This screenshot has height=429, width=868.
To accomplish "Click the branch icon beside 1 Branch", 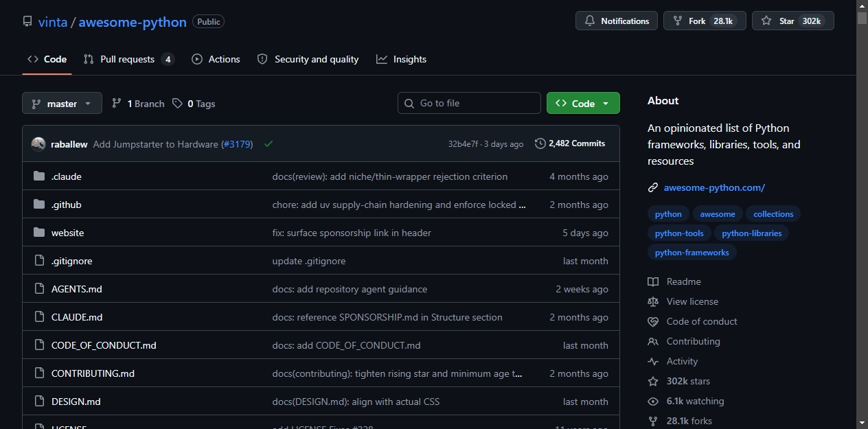I will 117,104.
